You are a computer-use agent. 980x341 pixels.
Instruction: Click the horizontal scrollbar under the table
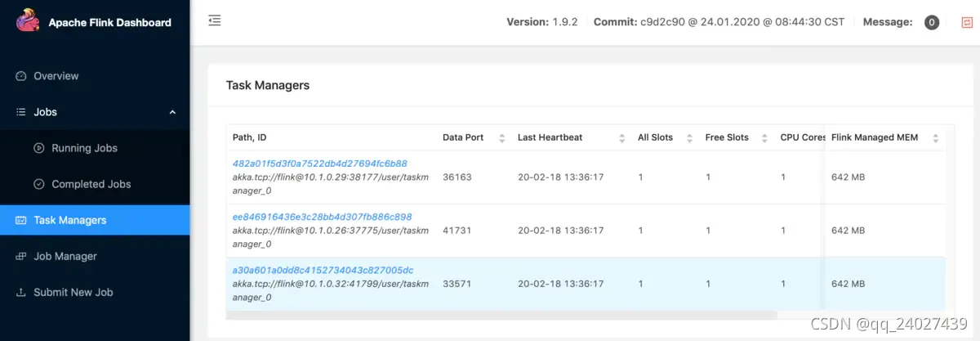click(501, 314)
